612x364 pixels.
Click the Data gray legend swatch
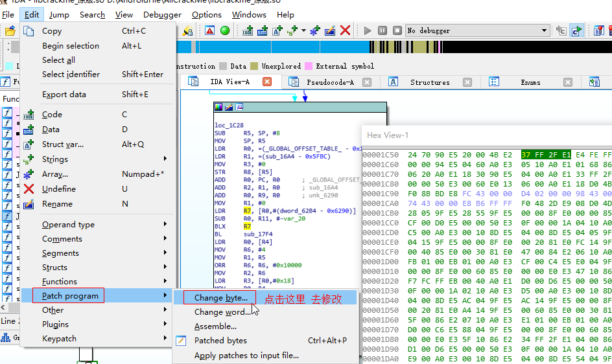coord(223,66)
